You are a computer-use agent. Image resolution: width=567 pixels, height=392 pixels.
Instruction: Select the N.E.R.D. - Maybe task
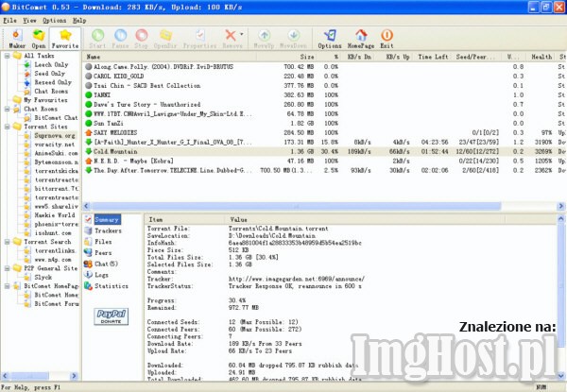(x=325, y=161)
